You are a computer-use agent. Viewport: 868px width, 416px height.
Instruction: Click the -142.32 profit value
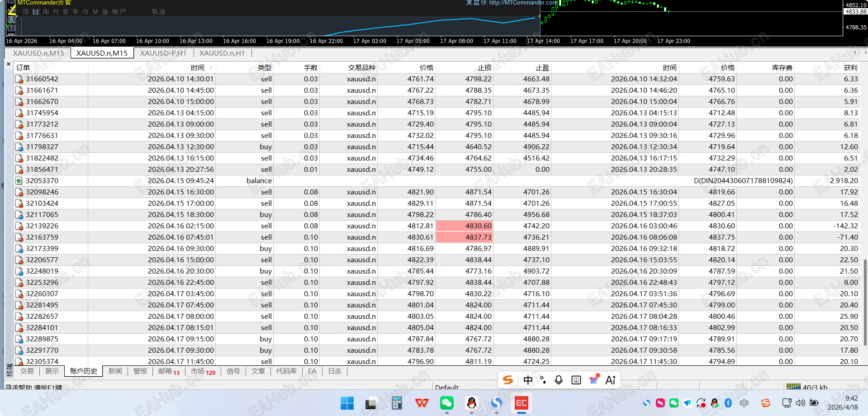(845, 226)
